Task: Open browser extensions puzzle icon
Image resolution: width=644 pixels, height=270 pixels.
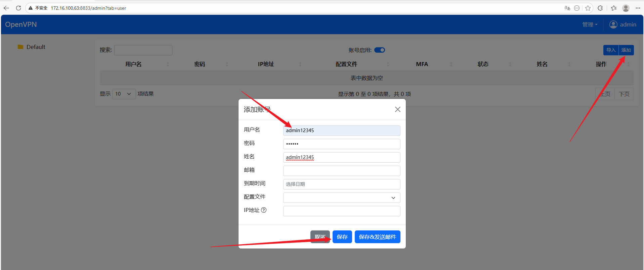Action: [600, 8]
